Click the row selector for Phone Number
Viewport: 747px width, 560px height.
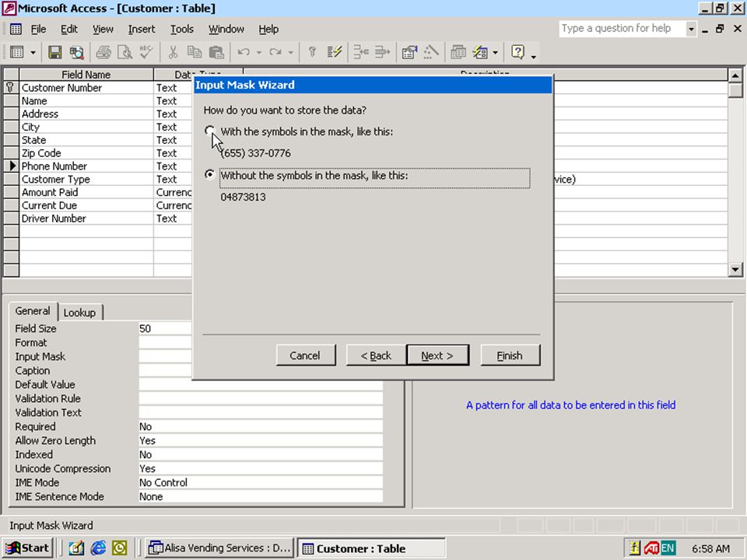[12, 166]
